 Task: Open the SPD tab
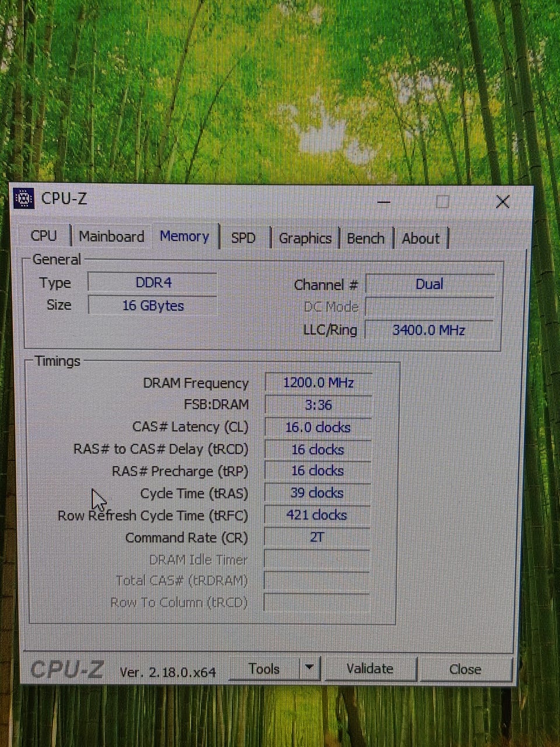(x=243, y=238)
